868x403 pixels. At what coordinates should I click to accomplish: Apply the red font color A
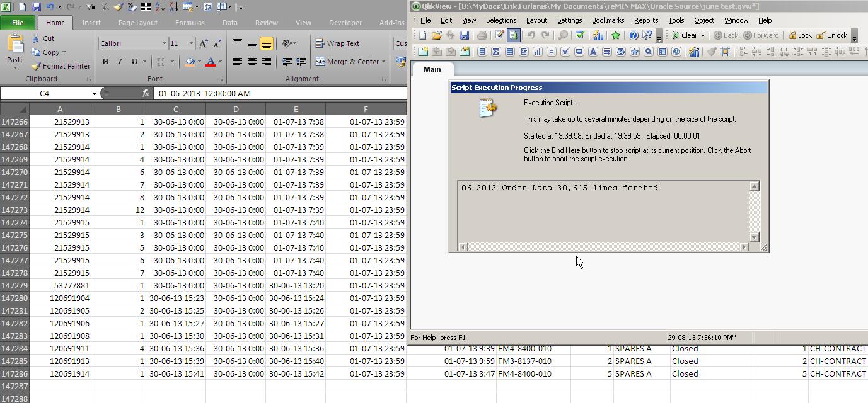point(211,62)
